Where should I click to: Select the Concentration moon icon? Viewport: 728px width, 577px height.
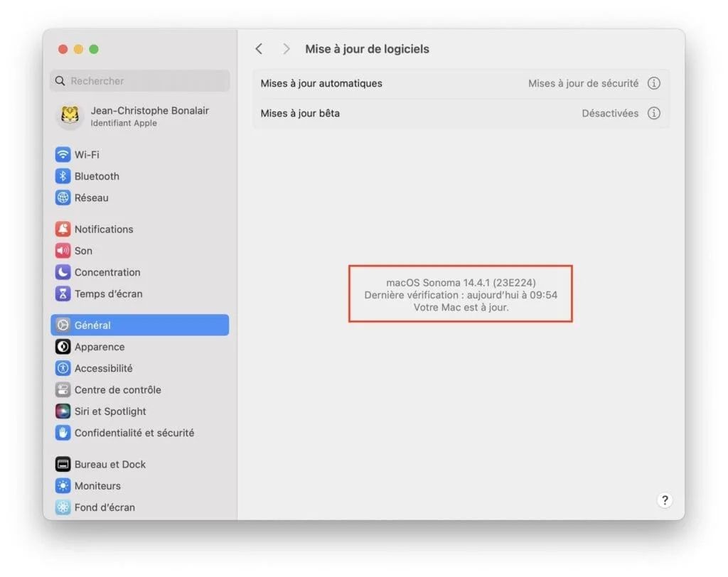coord(63,272)
